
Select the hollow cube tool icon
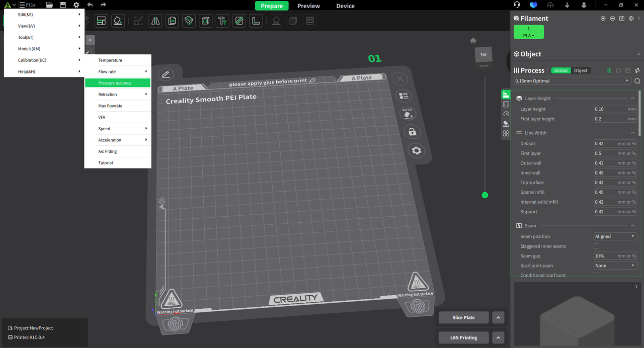[206, 21]
